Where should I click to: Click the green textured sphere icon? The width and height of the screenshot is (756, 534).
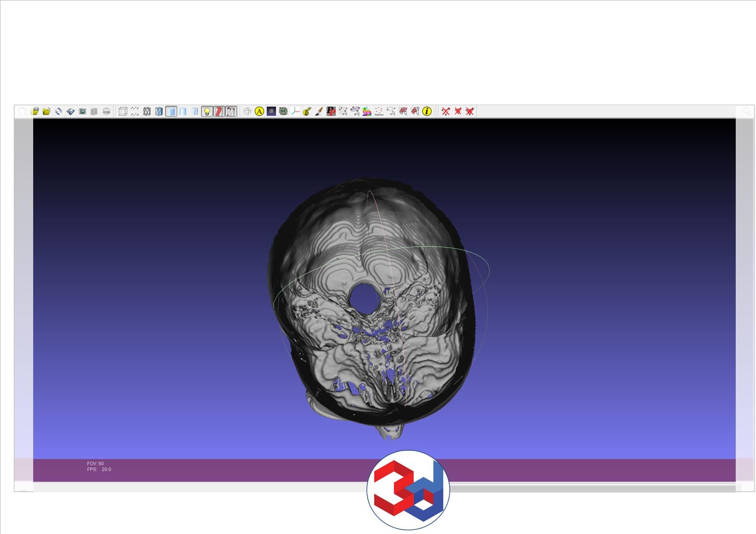(283, 112)
